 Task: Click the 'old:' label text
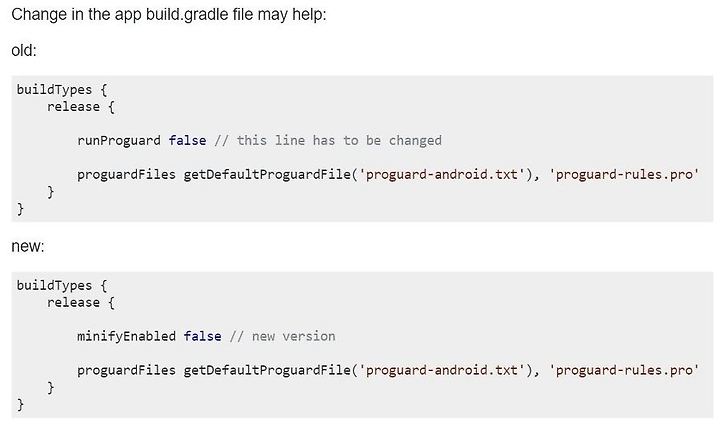(x=24, y=50)
